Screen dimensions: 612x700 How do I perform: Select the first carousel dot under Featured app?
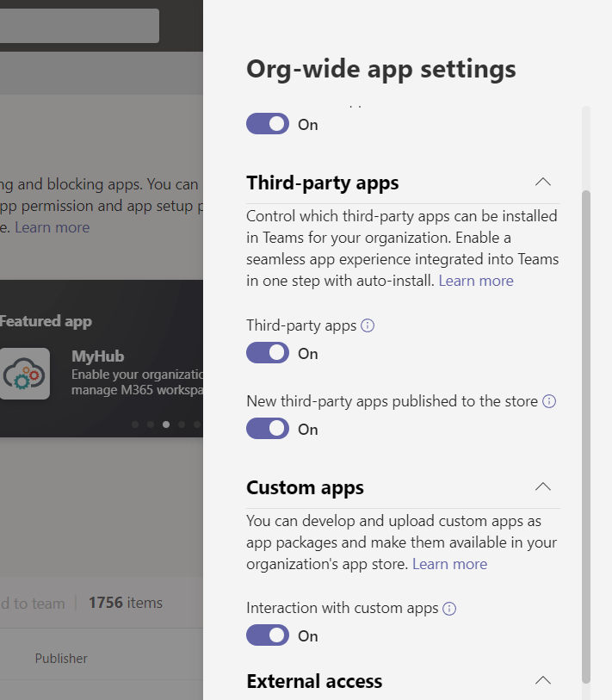click(135, 424)
